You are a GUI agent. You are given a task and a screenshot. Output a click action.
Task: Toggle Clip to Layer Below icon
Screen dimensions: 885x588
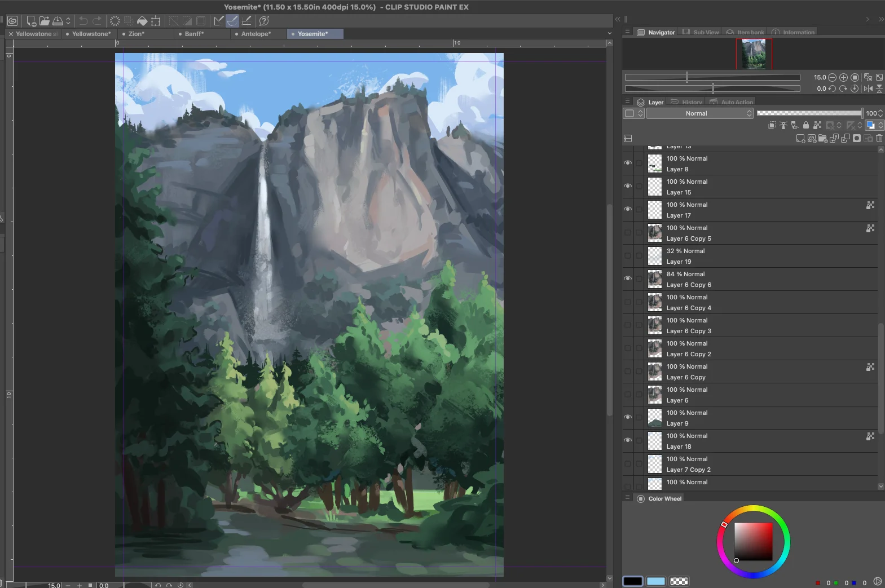point(772,125)
